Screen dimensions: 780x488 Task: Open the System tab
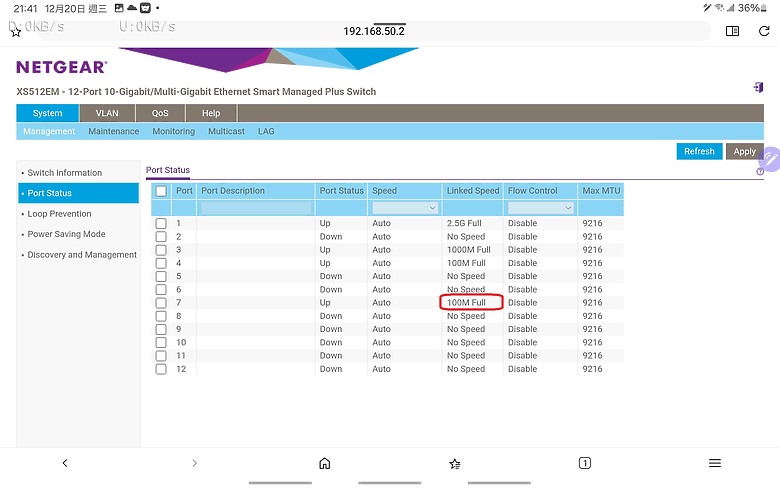pos(47,113)
